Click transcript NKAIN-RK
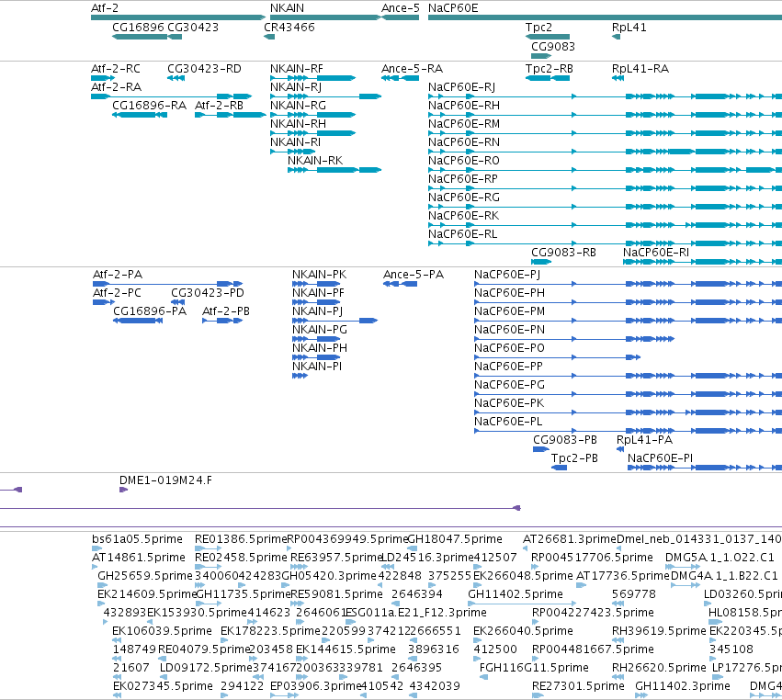 point(315,161)
